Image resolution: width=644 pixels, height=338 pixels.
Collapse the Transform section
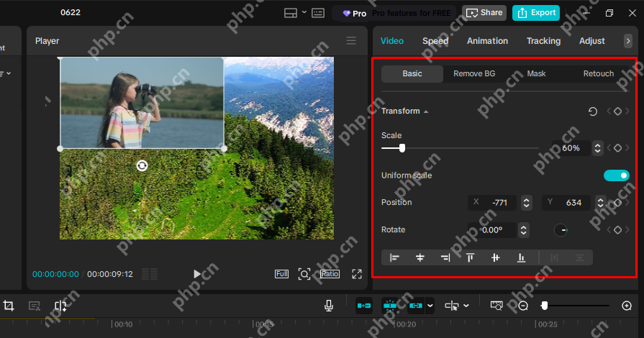(426, 111)
